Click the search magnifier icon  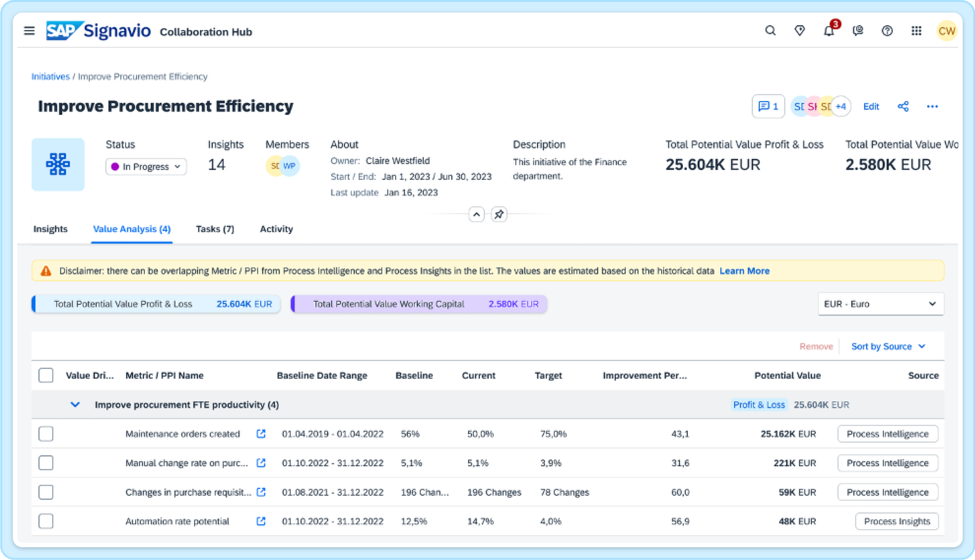[770, 30]
